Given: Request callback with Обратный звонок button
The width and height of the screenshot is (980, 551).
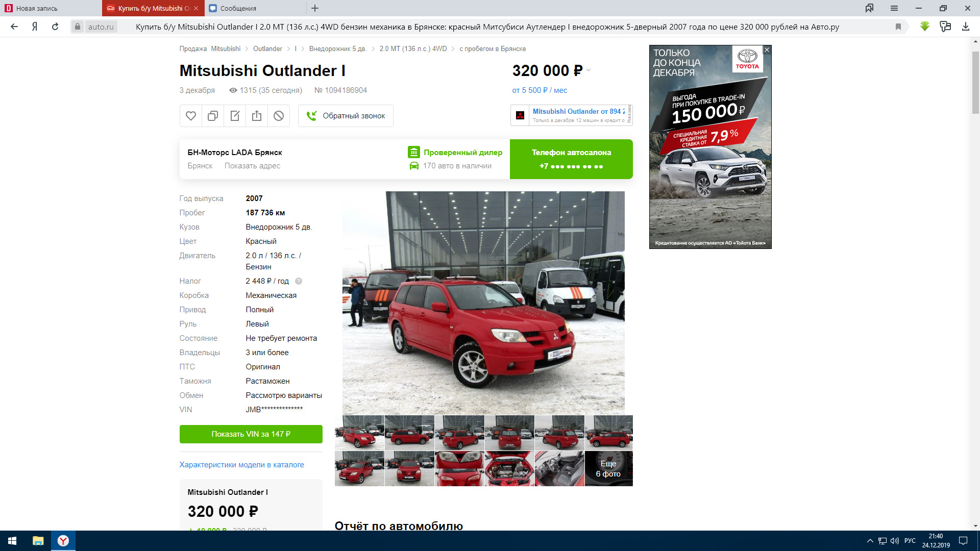Looking at the screenshot, I should 346,116.
